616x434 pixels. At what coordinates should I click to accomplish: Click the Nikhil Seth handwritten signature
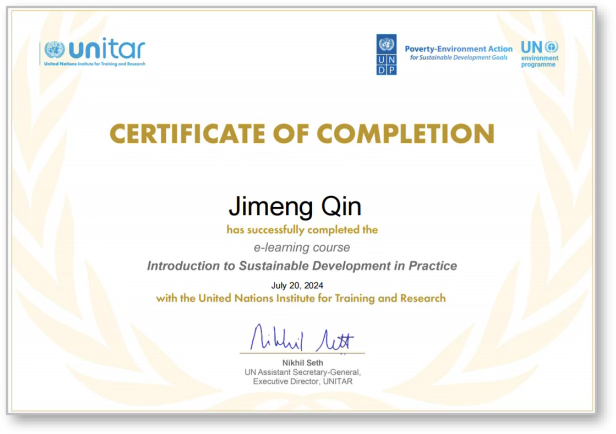tap(301, 337)
